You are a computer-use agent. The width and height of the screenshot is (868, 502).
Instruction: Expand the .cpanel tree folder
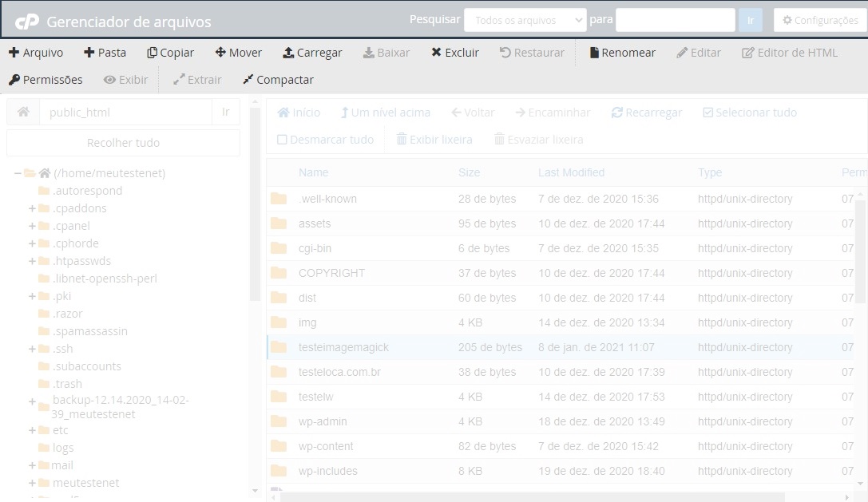click(32, 227)
